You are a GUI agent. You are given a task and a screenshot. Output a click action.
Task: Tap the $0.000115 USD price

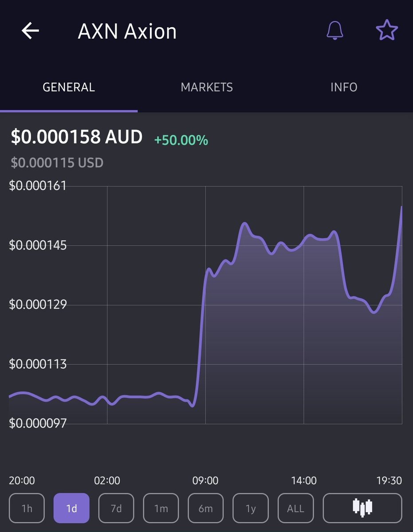click(57, 162)
